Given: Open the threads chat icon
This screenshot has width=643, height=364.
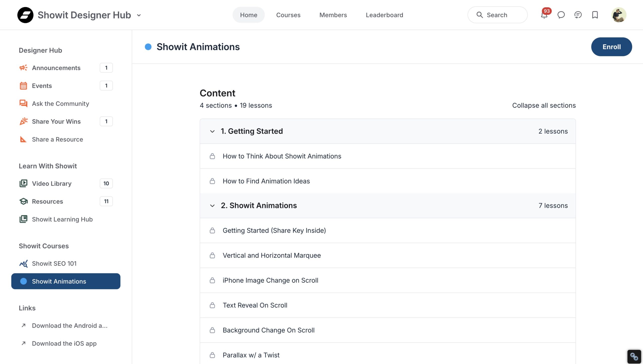Looking at the screenshot, I should tap(578, 15).
